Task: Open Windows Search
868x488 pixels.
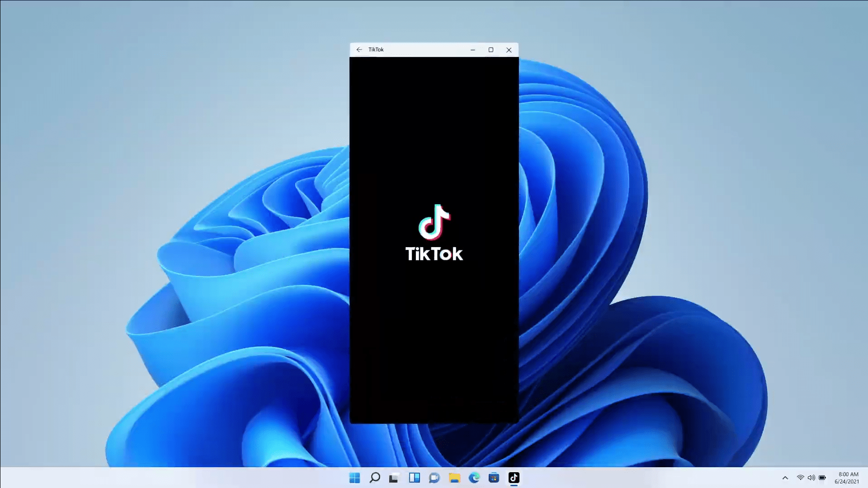Action: coord(375,478)
